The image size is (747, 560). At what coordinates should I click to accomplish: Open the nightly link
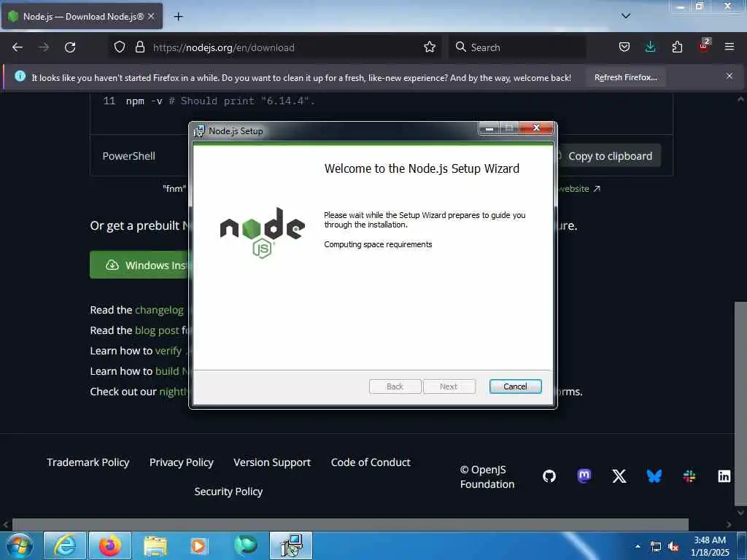[174, 392]
